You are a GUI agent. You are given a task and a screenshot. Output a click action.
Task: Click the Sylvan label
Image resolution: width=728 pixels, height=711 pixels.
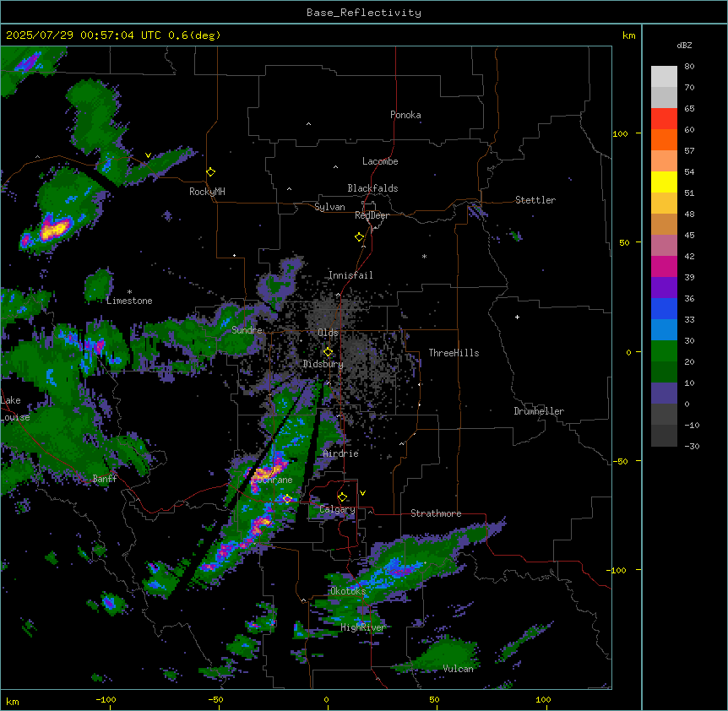(x=329, y=207)
